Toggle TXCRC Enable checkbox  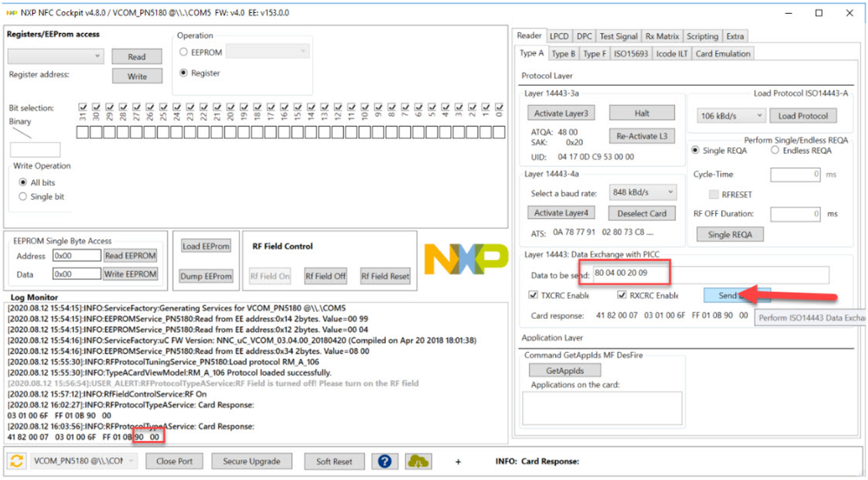pos(533,295)
